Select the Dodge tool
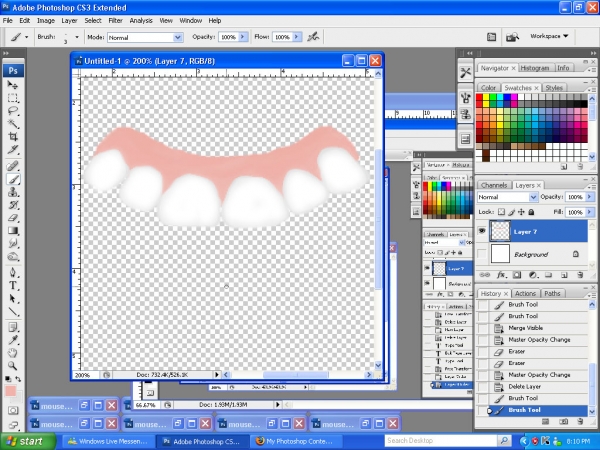Image resolution: width=600 pixels, height=450 pixels. (x=13, y=256)
